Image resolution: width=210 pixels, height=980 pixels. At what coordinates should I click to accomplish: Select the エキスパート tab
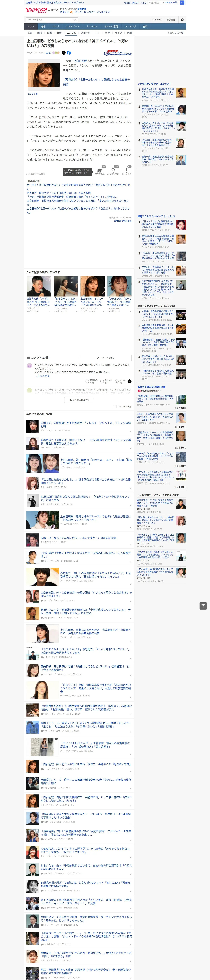72,27
